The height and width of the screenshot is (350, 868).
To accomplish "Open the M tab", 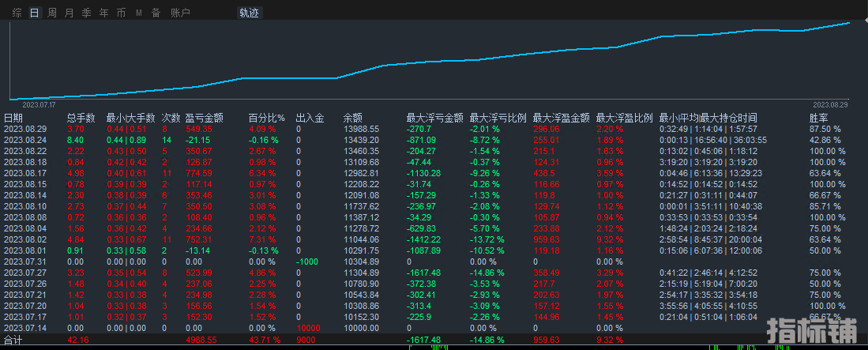I will point(138,13).
